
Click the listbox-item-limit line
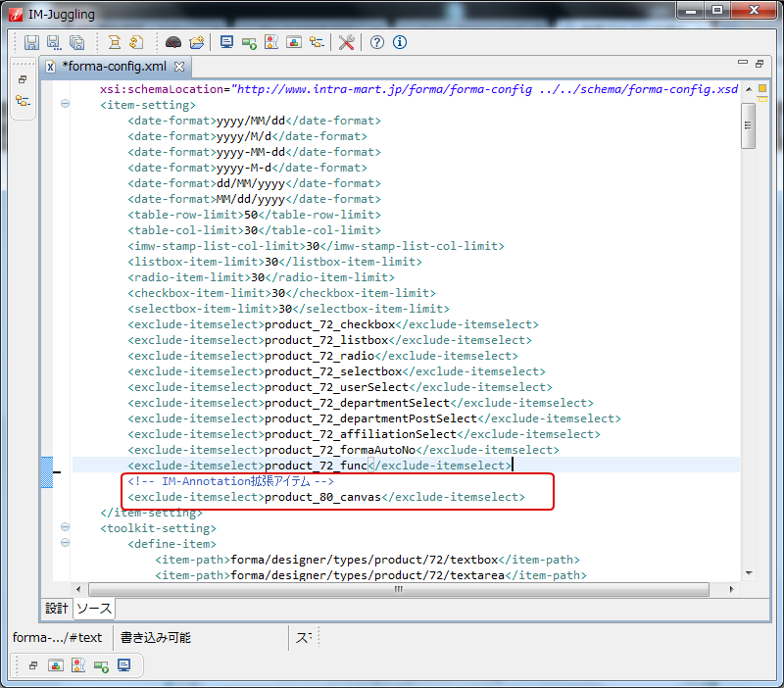pos(275,262)
